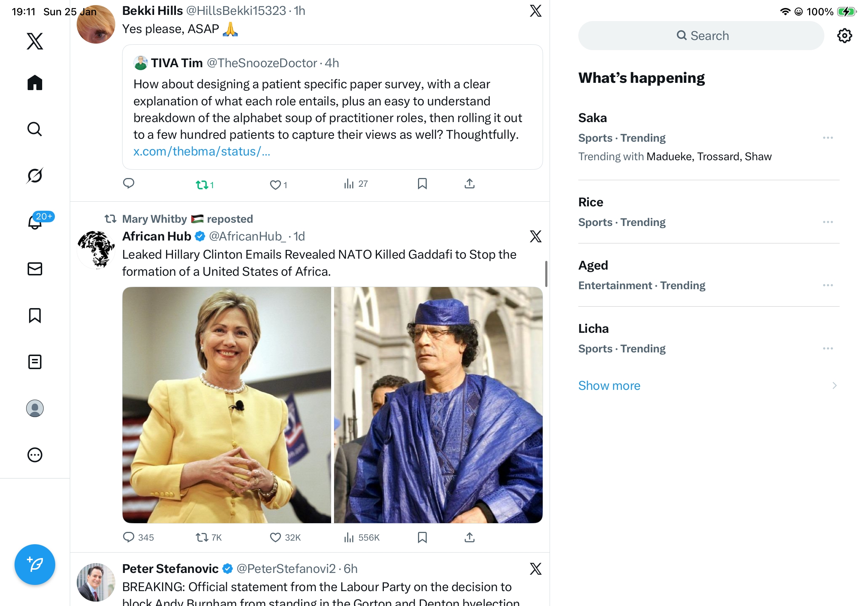Open the Licha trending topic
The height and width of the screenshot is (606, 868).
(x=593, y=329)
